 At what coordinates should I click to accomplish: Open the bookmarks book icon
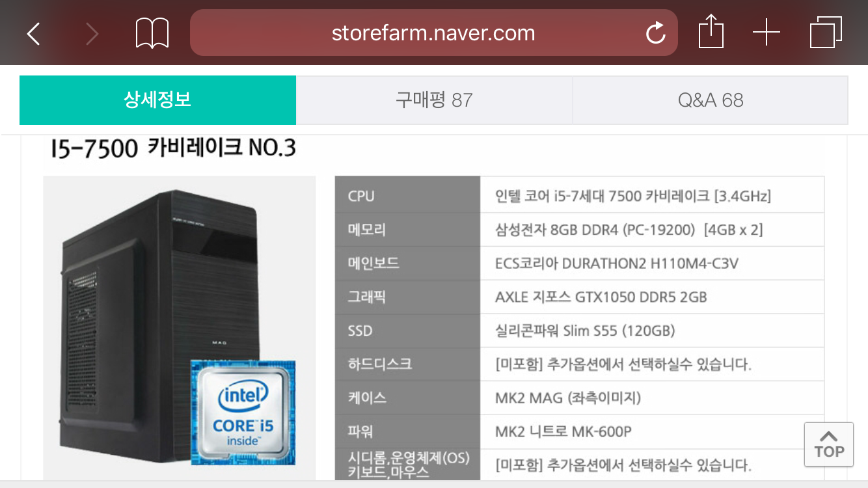[x=152, y=33]
